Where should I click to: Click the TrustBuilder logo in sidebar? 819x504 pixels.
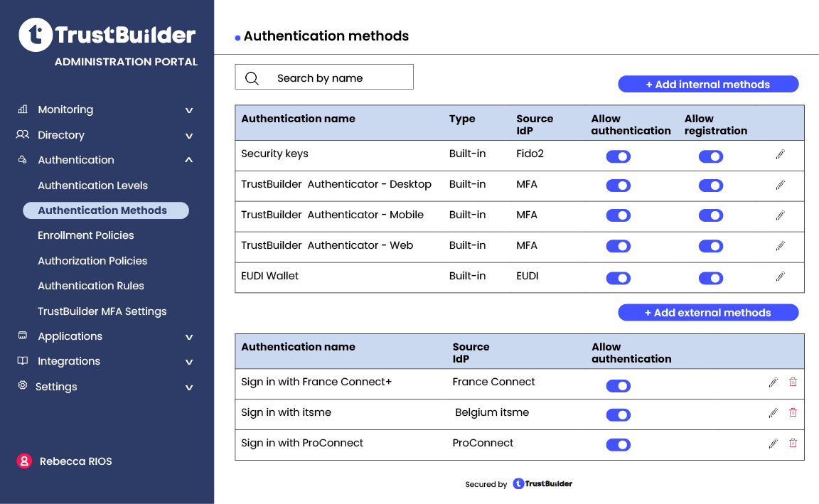pos(107,35)
